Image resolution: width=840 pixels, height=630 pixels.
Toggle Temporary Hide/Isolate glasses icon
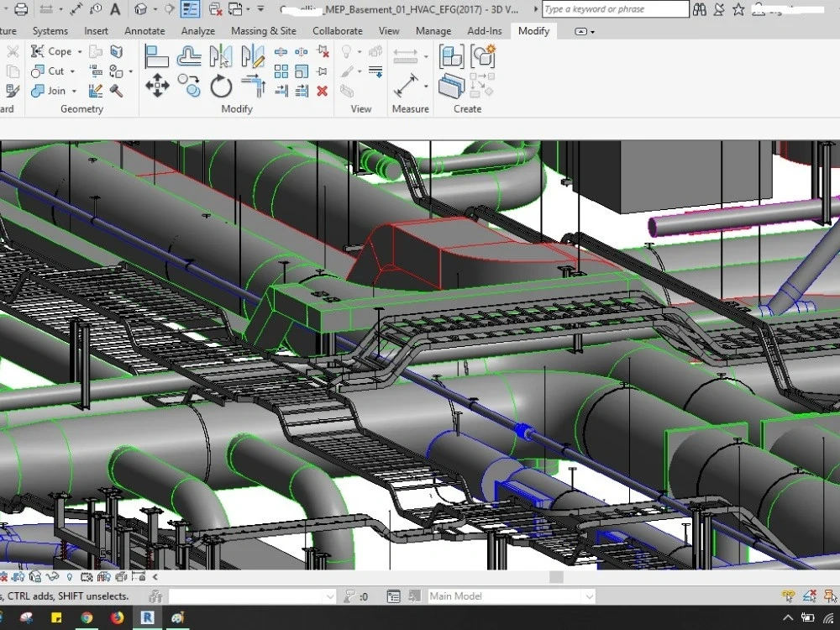coord(52,577)
